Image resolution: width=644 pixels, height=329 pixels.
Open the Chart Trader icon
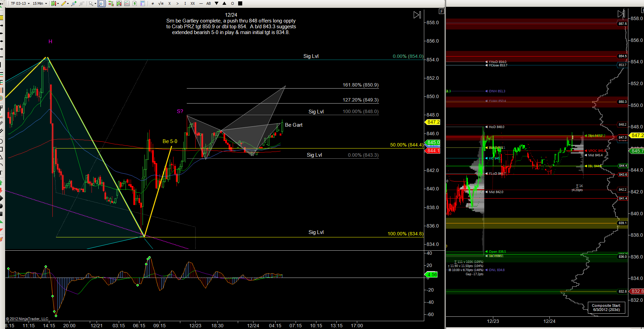pyautogui.click(x=111, y=3)
